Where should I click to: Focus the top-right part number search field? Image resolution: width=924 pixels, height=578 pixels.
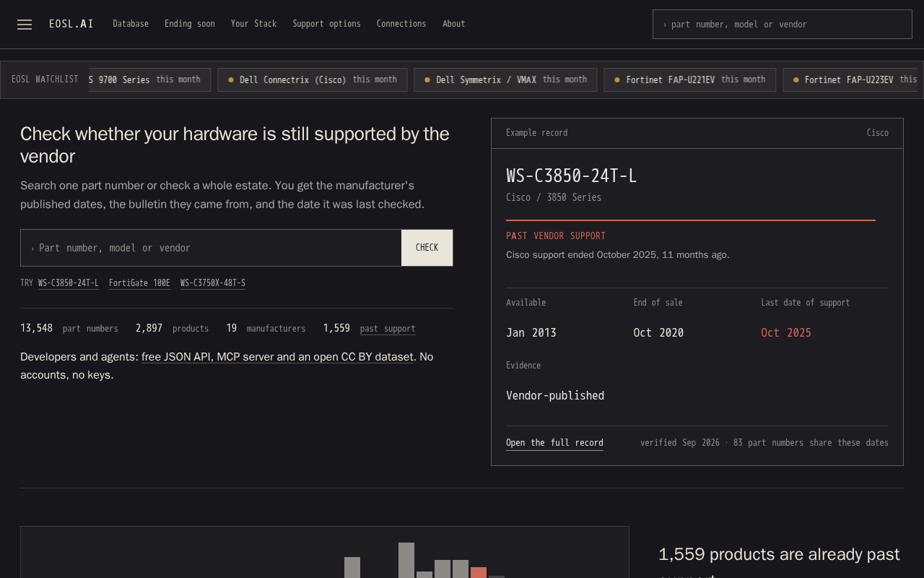tap(783, 24)
